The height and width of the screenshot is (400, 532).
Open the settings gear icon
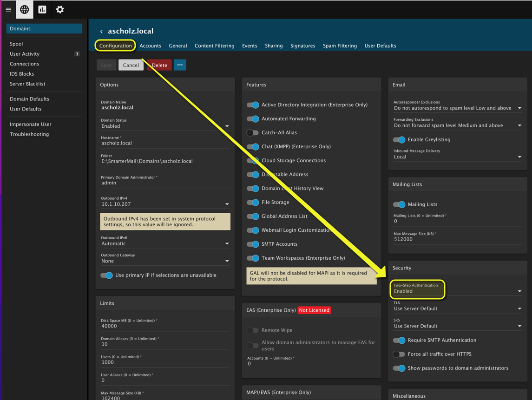point(60,10)
